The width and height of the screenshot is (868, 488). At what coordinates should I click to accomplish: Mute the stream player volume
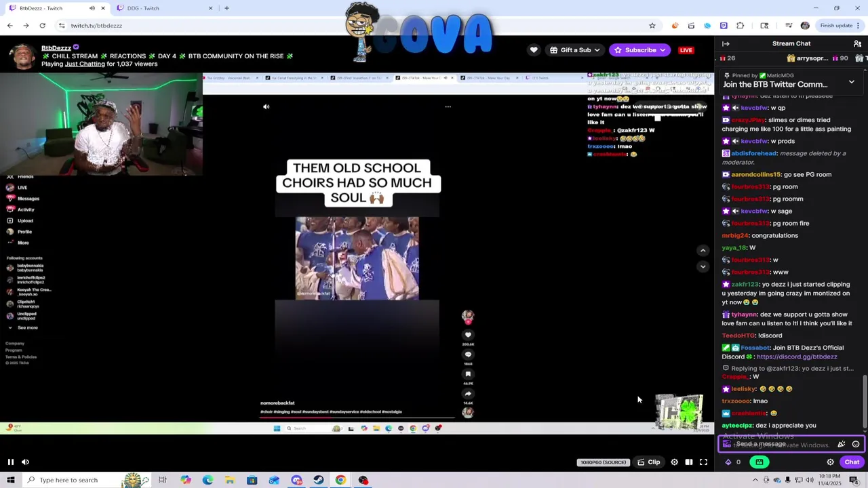(25, 462)
